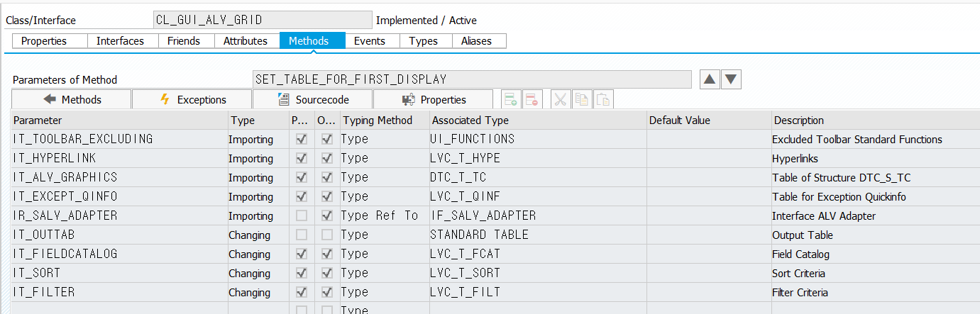Toggle pass-by-value checkbox for IT_HYPERLINK
Image resolution: width=980 pixels, height=314 pixels.
tap(302, 158)
